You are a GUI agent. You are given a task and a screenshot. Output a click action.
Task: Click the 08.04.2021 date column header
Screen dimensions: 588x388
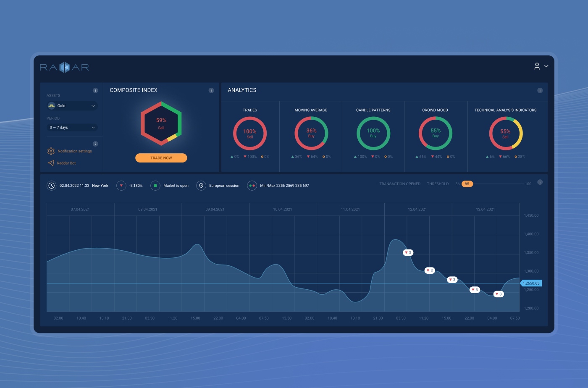pos(148,210)
